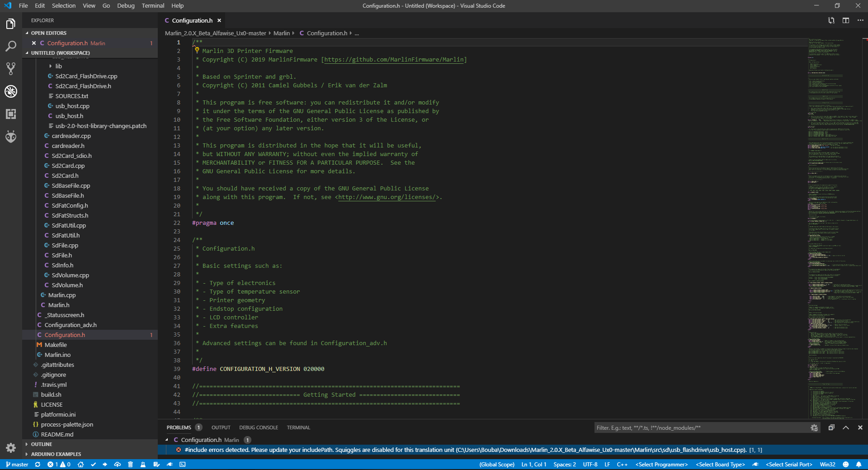The width and height of the screenshot is (868, 470).
Task: Close the bottom panel
Action: click(x=860, y=427)
